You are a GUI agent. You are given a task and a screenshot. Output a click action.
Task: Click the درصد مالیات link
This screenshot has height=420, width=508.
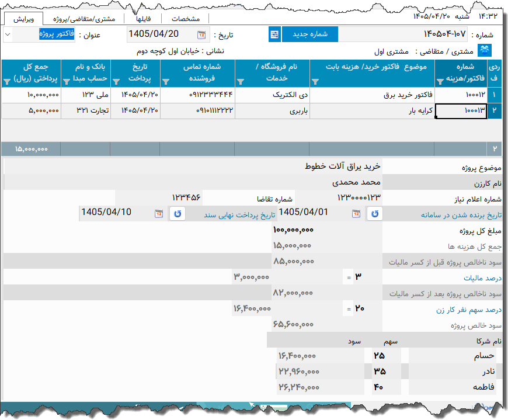[482, 278]
